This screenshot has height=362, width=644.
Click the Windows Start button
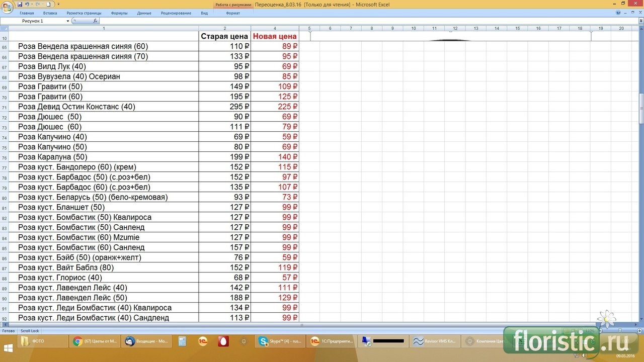9,347
